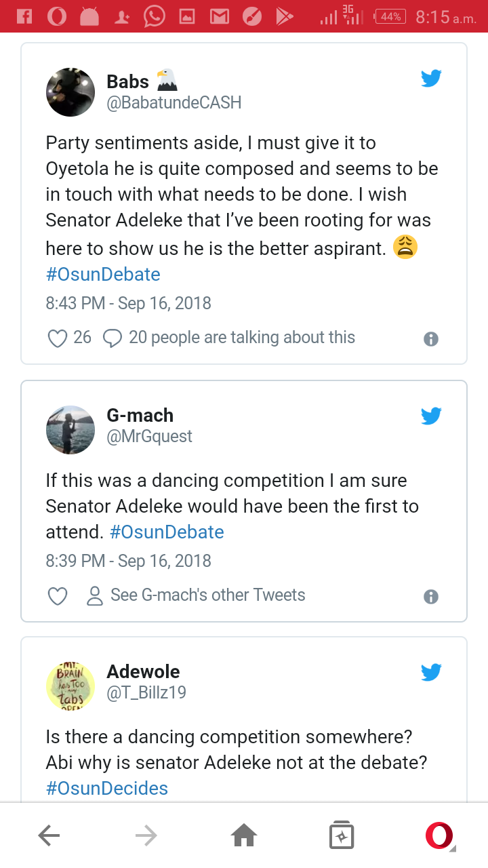Click the info icon on Babs' tweet
Image resolution: width=488 pixels, height=868 pixels.
pyautogui.click(x=430, y=339)
